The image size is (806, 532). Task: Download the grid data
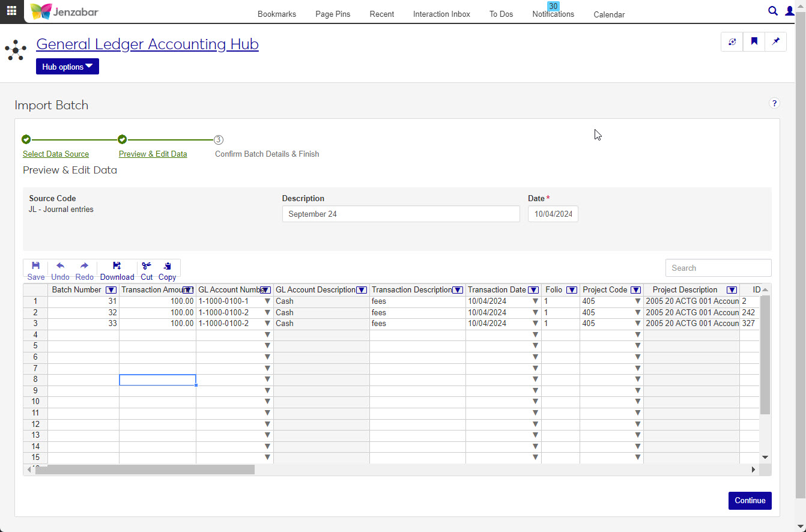pyautogui.click(x=117, y=266)
